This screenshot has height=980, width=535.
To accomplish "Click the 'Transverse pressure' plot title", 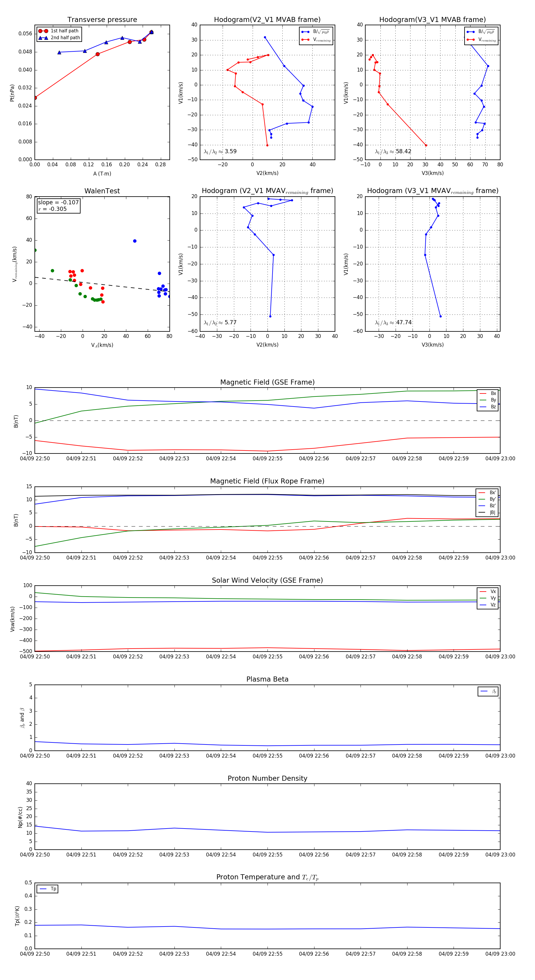I will (x=102, y=20).
